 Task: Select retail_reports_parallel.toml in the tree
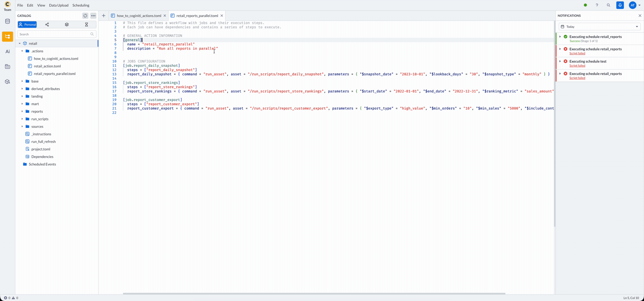coord(55,74)
